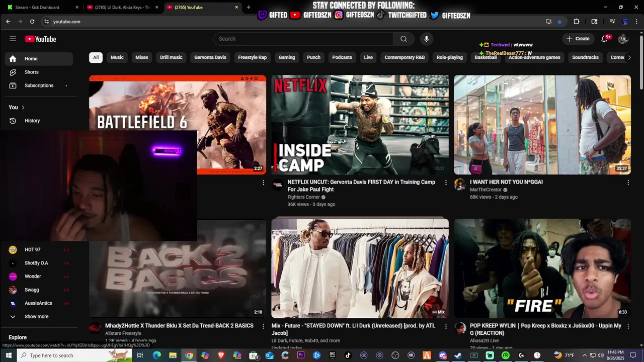Select the Gaming filter chip
This screenshot has width=644, height=362.
tap(287, 57)
